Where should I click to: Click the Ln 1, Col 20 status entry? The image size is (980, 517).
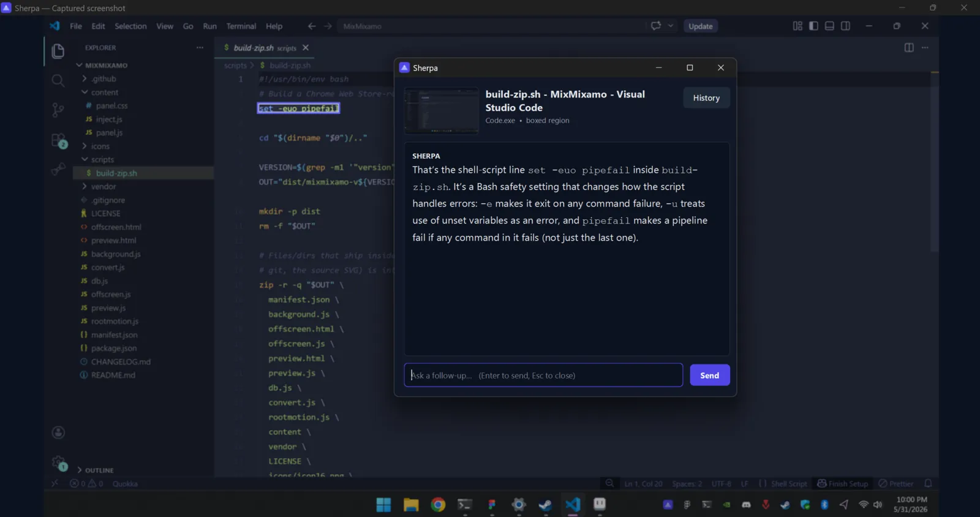(x=643, y=483)
